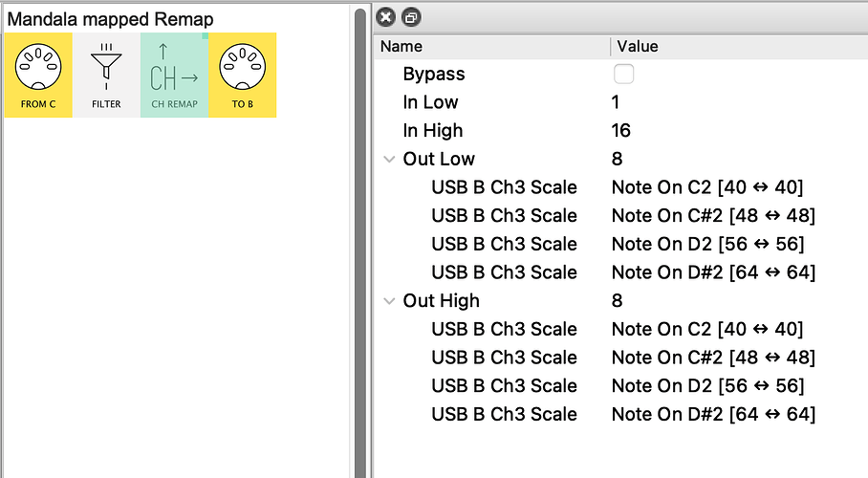
Task: Click the vertical panel divider scrollbar
Action: 361,242
